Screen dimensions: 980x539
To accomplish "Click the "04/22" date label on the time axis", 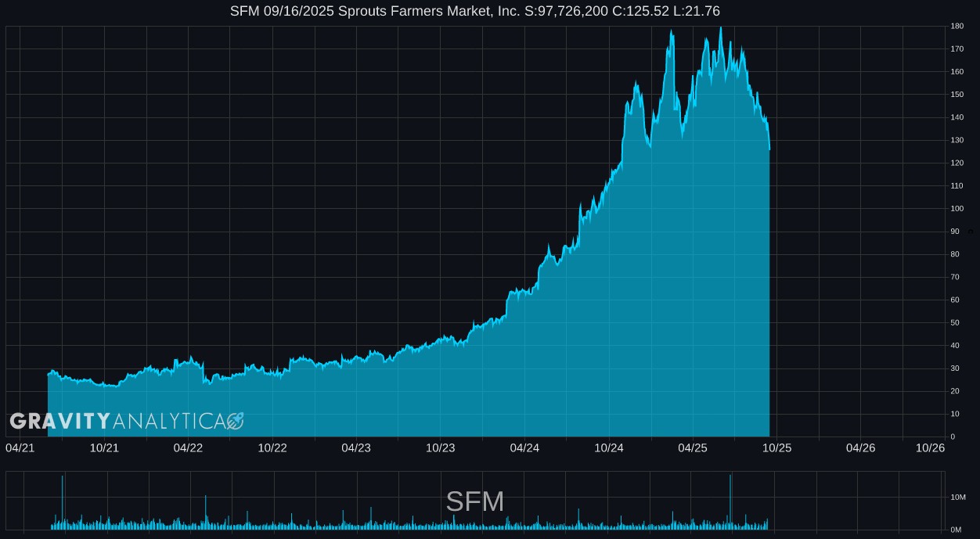I will (x=188, y=447).
